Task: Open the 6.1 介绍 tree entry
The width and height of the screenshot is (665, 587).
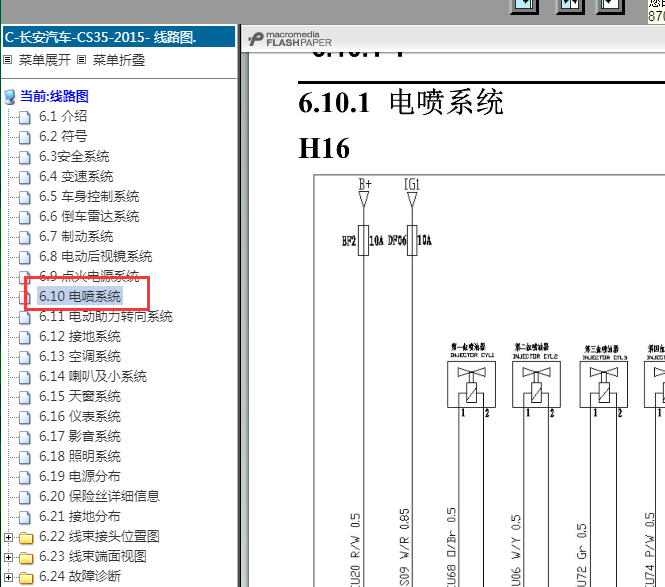Action: coord(63,116)
